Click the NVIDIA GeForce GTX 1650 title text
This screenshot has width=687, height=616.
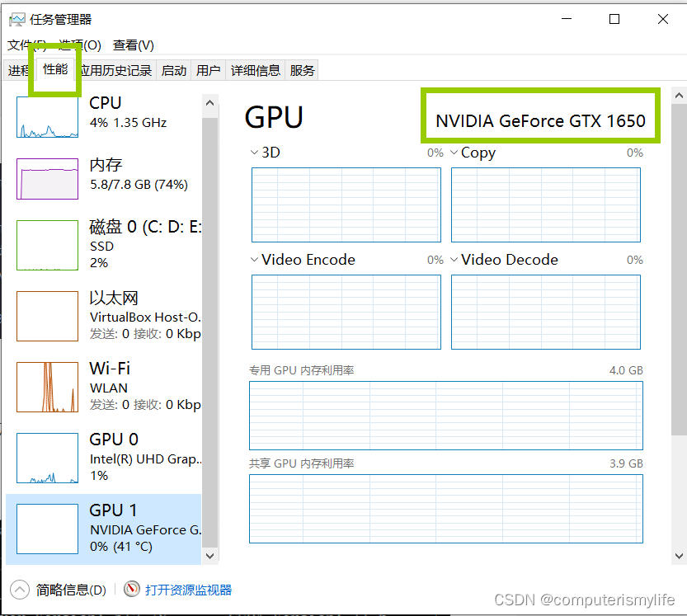(x=540, y=121)
